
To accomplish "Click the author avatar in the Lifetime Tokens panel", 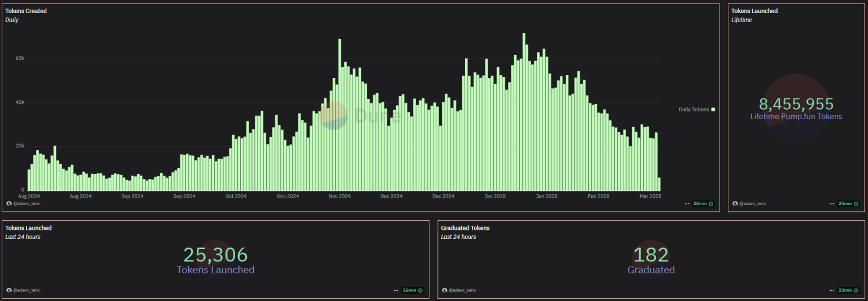I will [735, 203].
